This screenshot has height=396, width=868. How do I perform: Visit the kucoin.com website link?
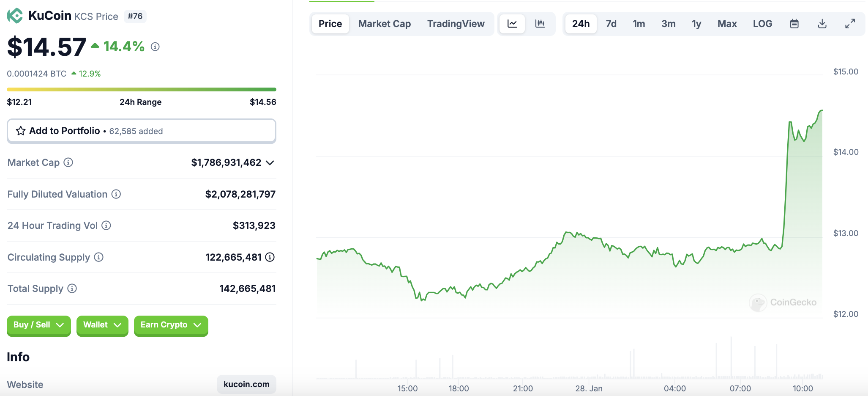click(x=246, y=384)
